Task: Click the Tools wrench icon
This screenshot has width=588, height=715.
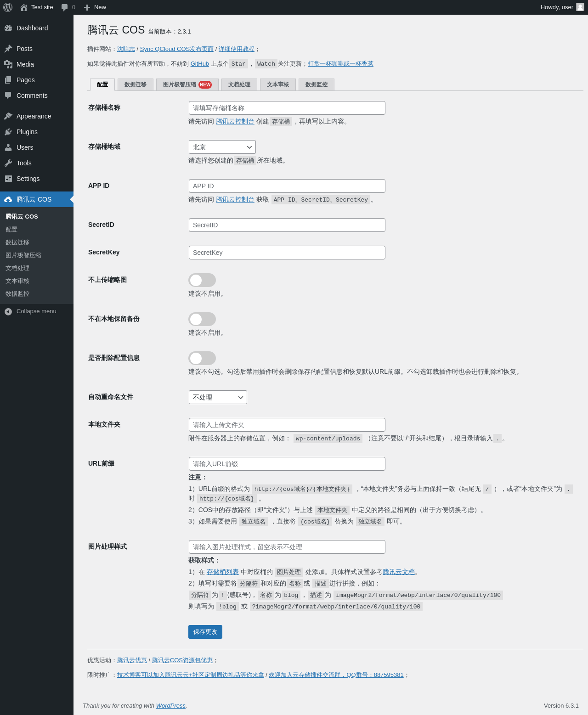Action: (x=8, y=163)
